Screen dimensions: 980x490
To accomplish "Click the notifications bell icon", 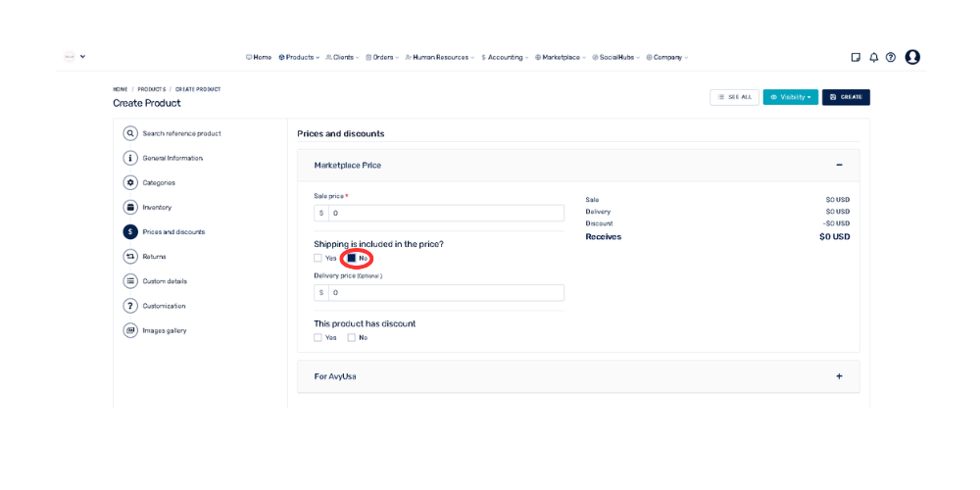I will click(873, 58).
